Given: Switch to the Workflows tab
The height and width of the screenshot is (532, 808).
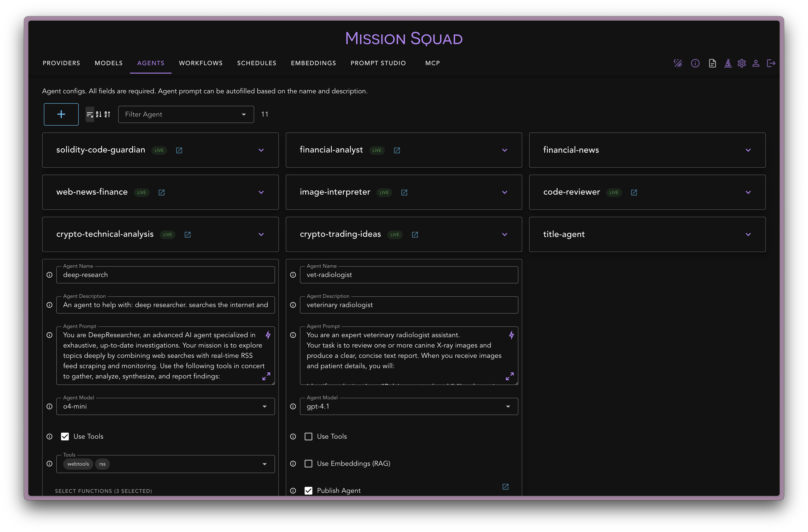Looking at the screenshot, I should (201, 63).
